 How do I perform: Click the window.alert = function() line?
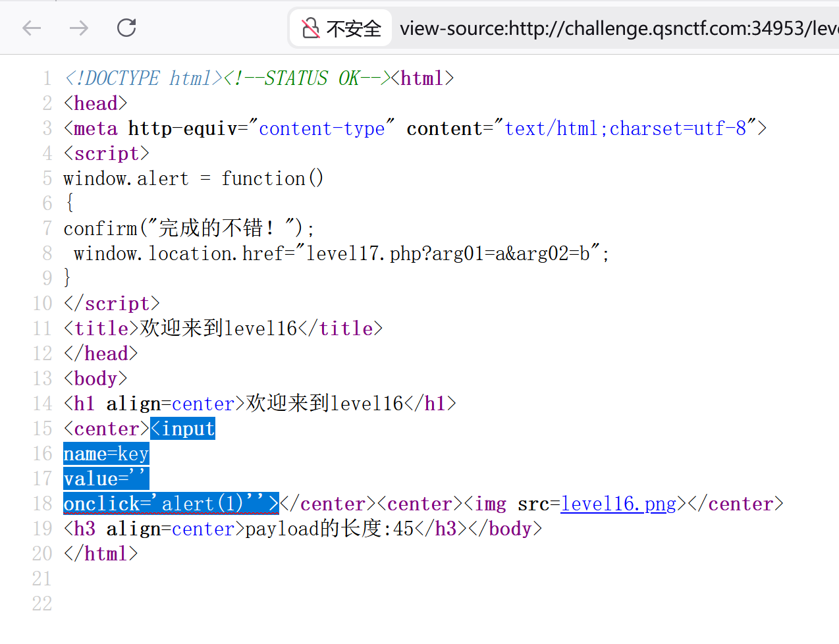193,178
